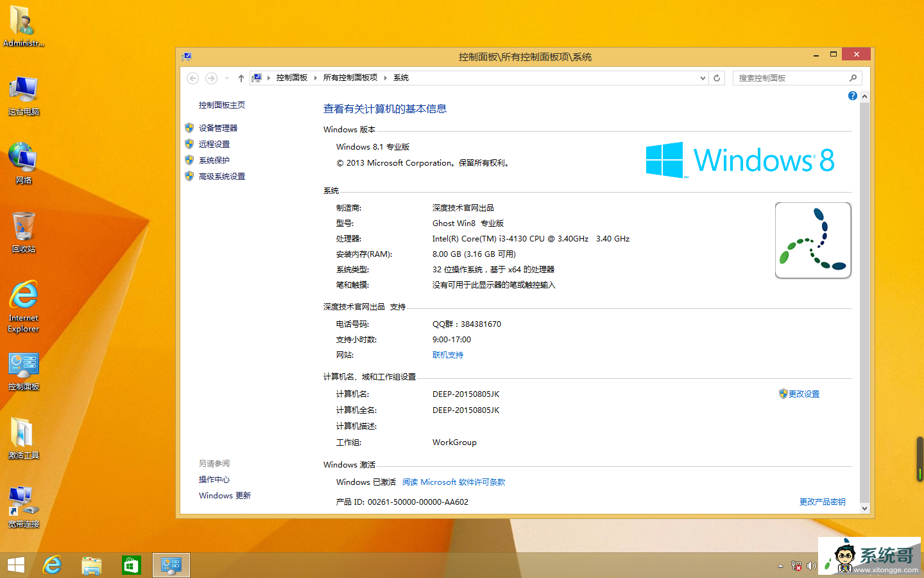This screenshot has width=924, height=578.
Task: Launch Internet Explorer from desktop
Action: [24, 306]
